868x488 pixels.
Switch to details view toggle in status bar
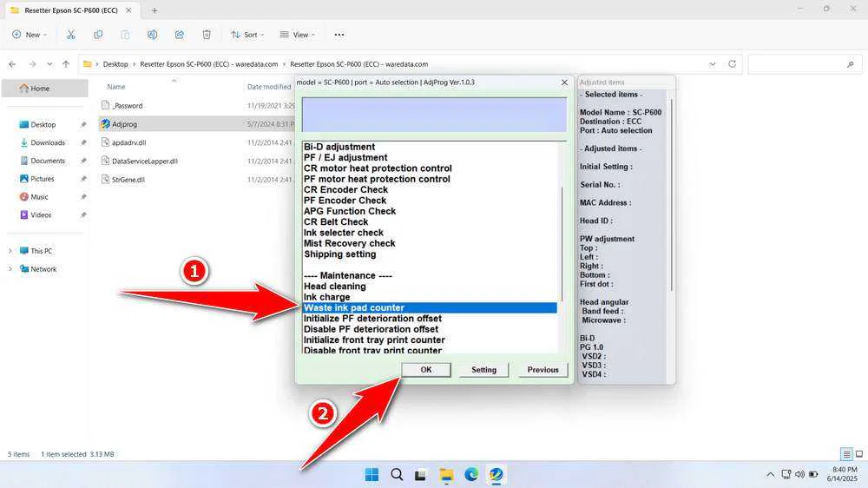[x=846, y=454]
